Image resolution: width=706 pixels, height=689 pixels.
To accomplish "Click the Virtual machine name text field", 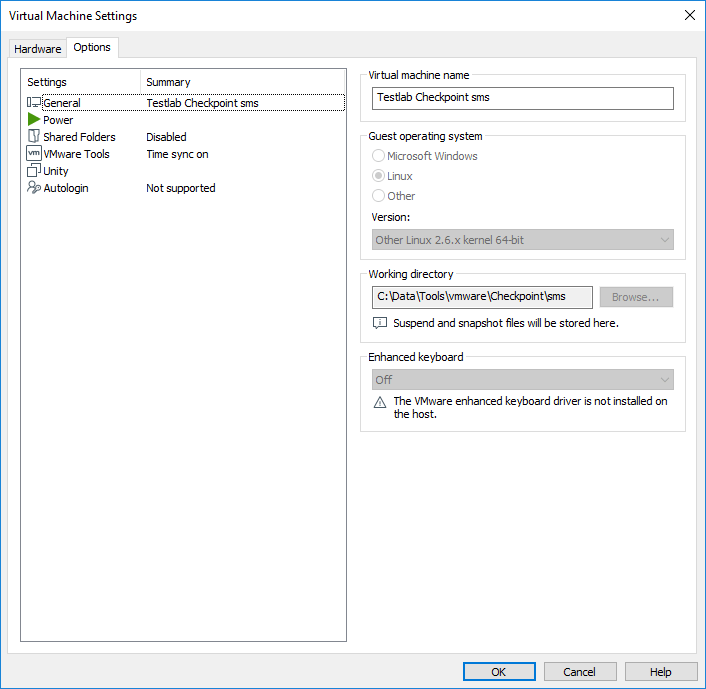I will tap(523, 98).
